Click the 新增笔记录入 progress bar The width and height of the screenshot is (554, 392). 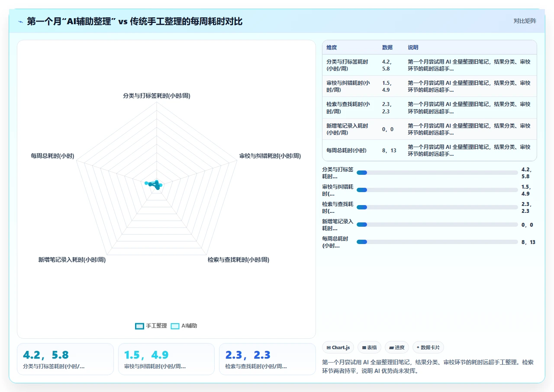(437, 225)
